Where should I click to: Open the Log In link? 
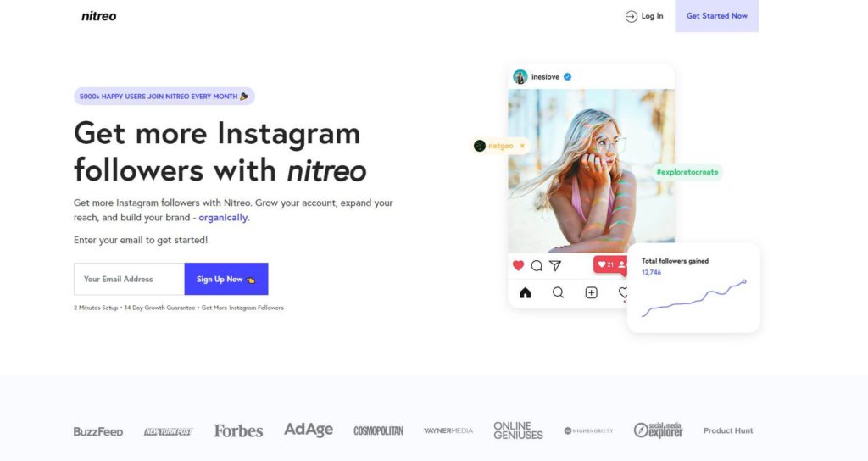click(x=644, y=16)
